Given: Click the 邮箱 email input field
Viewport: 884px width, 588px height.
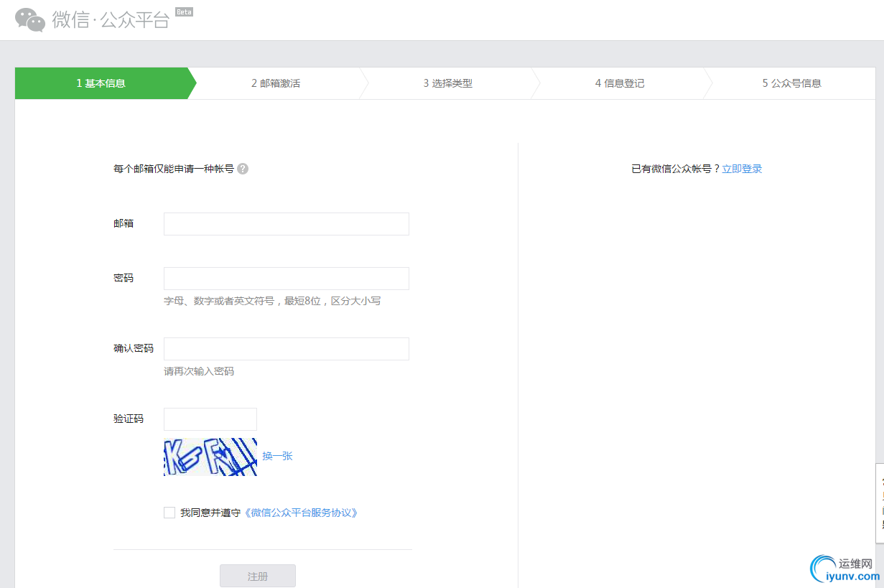Looking at the screenshot, I should (x=287, y=224).
